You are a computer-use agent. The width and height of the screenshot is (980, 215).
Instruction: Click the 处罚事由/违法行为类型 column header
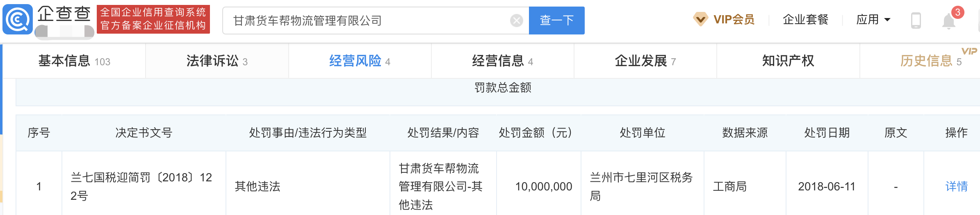click(x=308, y=133)
